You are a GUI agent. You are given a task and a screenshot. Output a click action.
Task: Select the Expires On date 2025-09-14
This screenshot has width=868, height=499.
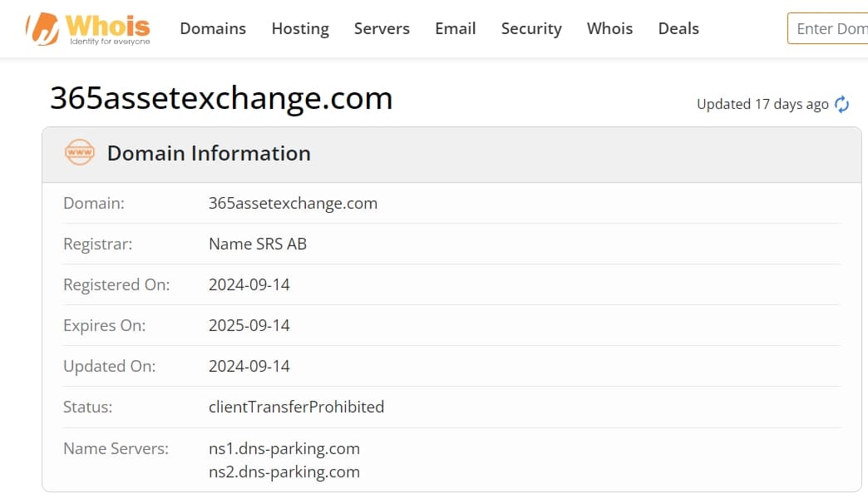pyautogui.click(x=249, y=325)
